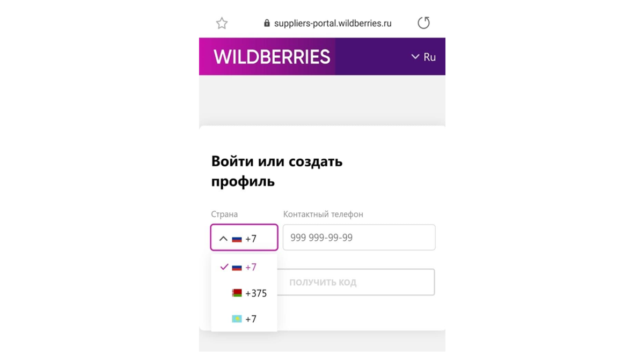Image resolution: width=644 pixels, height=362 pixels.
Task: Click the padlock icon in the address bar
Action: pyautogui.click(x=266, y=23)
